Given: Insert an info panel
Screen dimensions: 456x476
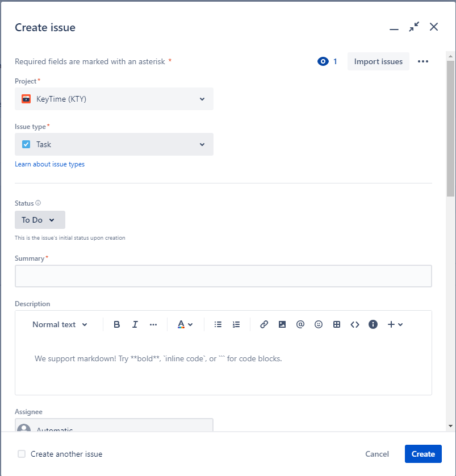Looking at the screenshot, I should [x=373, y=324].
